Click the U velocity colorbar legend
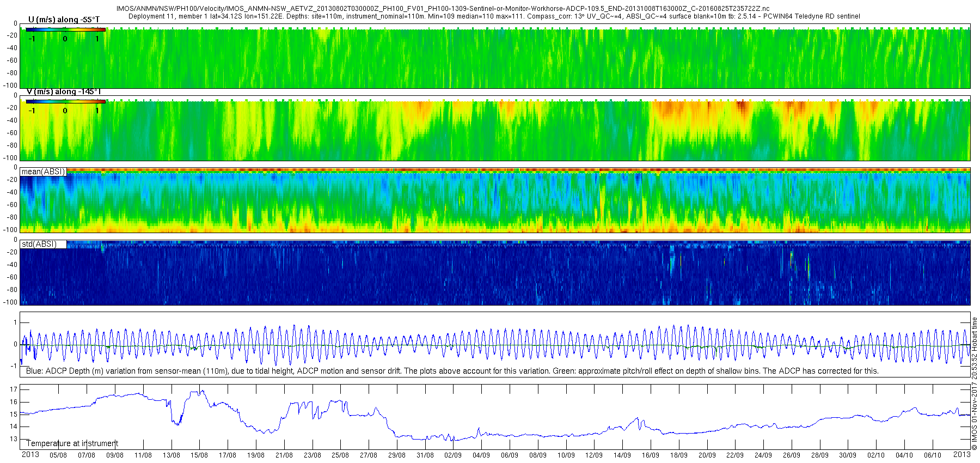 point(65,29)
